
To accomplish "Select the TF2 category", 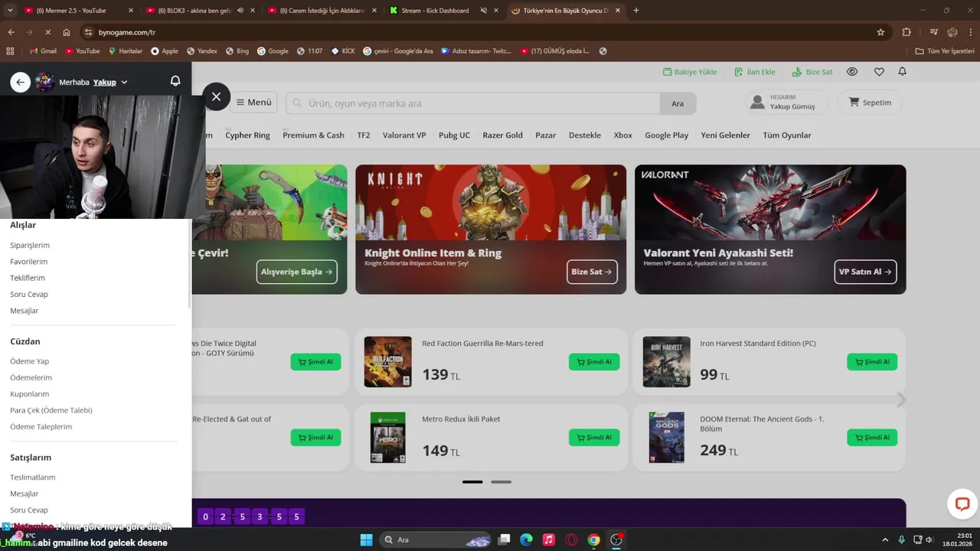I will [364, 135].
